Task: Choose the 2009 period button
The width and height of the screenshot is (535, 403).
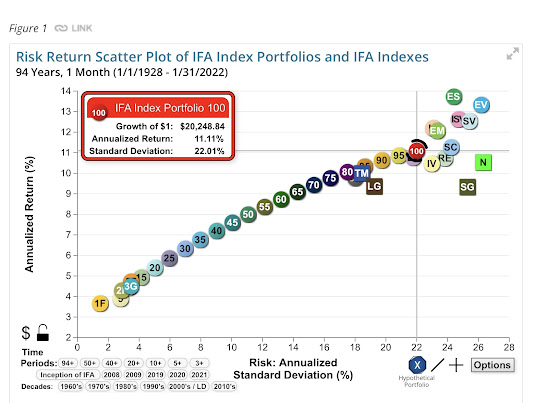Action: click(x=133, y=375)
